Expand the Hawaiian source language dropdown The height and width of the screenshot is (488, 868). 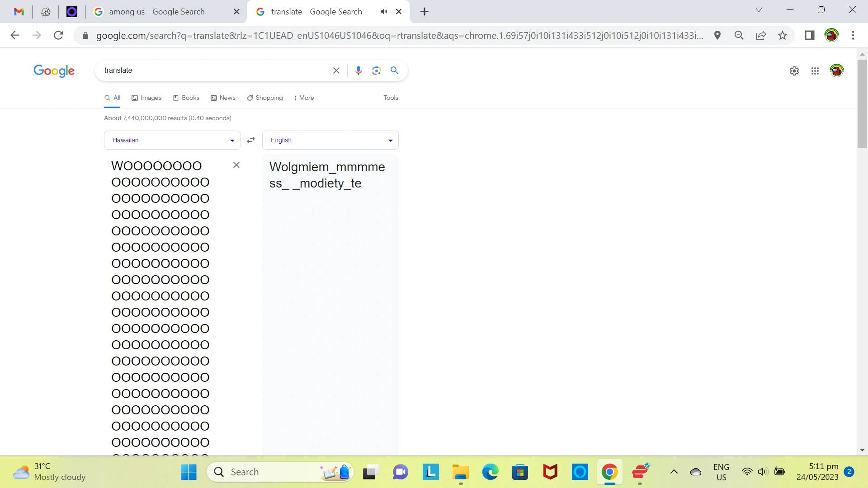172,141
